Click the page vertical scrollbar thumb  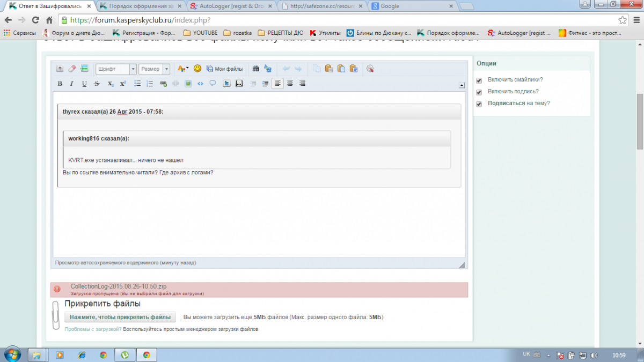click(640, 122)
